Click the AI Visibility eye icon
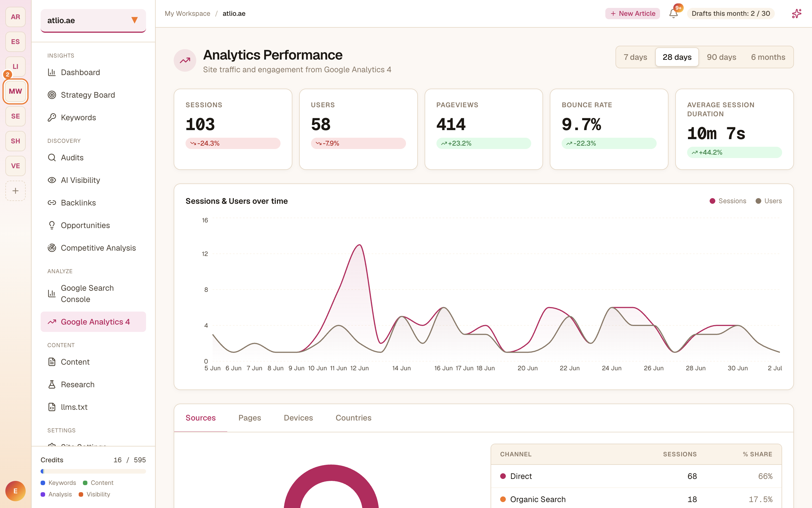 click(52, 180)
